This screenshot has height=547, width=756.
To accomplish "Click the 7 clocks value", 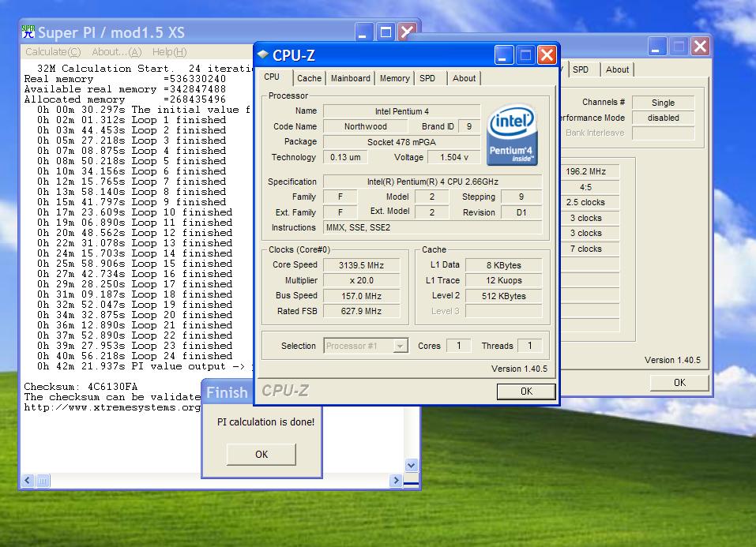I will (x=586, y=249).
